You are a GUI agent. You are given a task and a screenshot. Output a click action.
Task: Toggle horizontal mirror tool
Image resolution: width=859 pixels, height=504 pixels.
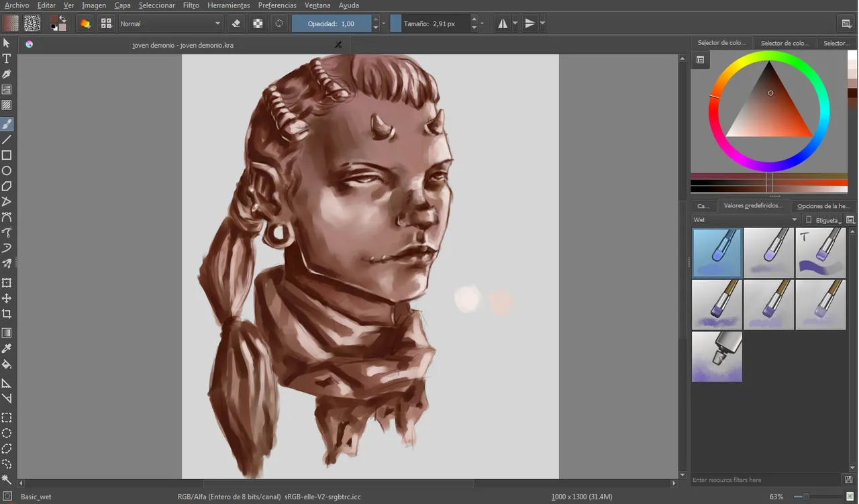503,23
